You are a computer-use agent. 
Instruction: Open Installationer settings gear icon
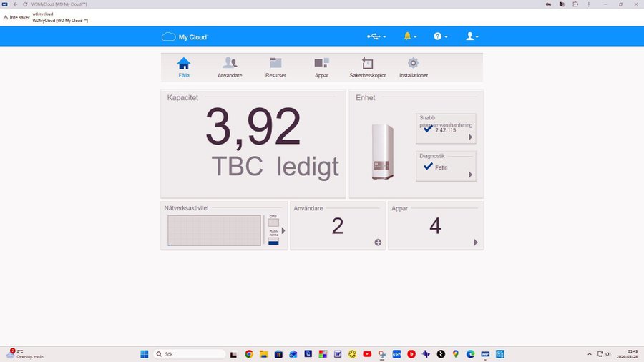pos(413,63)
